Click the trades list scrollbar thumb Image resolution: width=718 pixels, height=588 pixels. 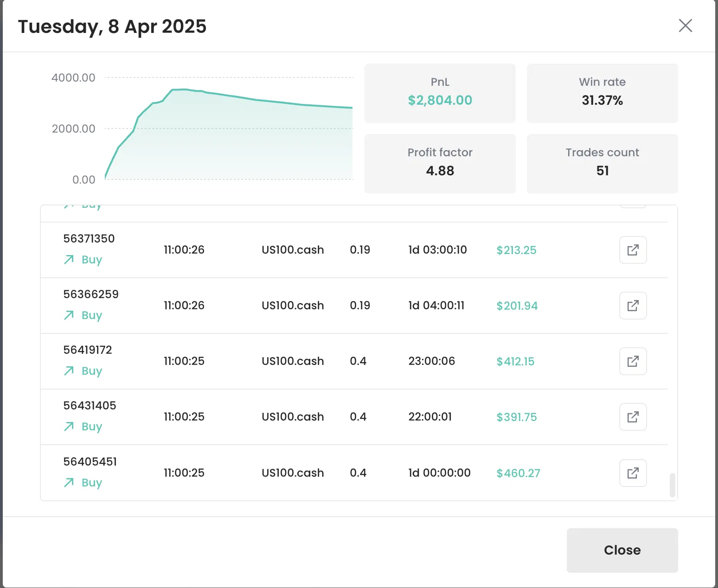point(673,485)
